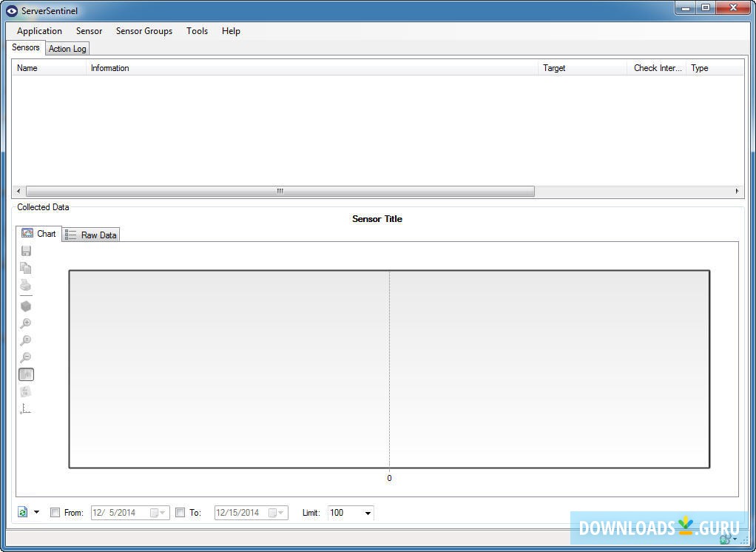Click the zoom in magnifier icon
Image resolution: width=756 pixels, height=552 pixels.
coord(26,323)
